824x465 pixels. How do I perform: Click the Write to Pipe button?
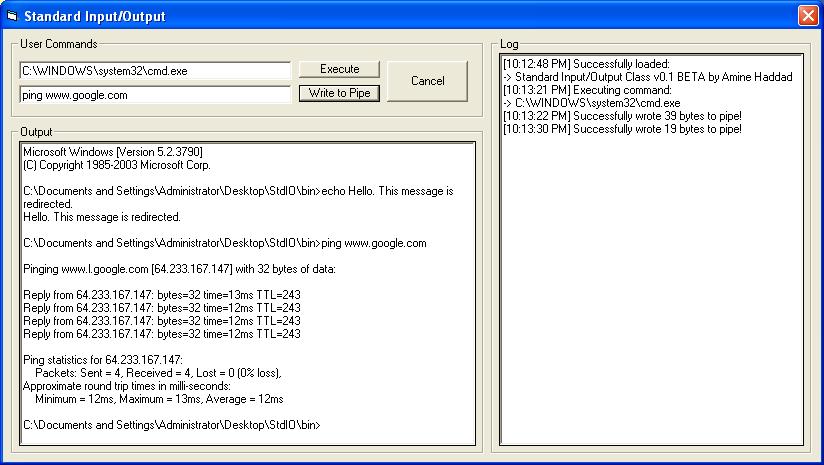click(339, 94)
